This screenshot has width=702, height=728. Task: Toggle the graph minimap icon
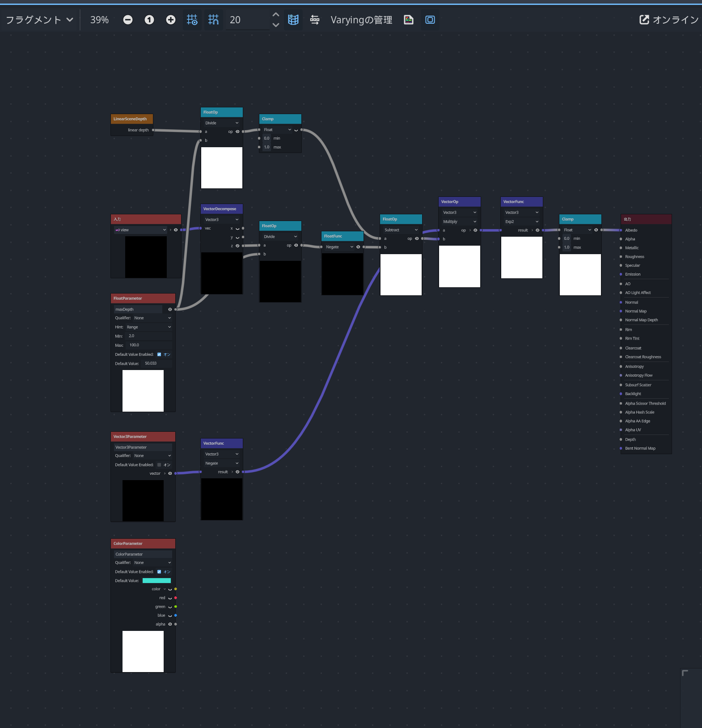point(293,20)
